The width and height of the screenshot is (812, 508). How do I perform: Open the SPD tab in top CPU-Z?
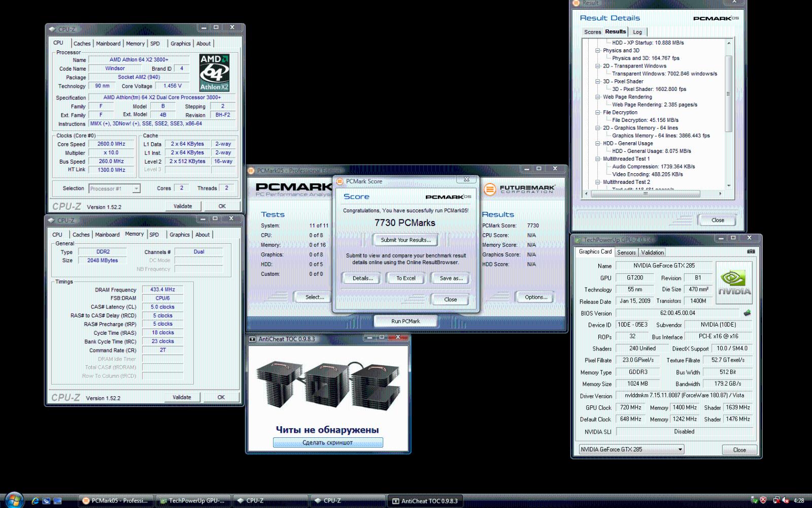pos(155,44)
